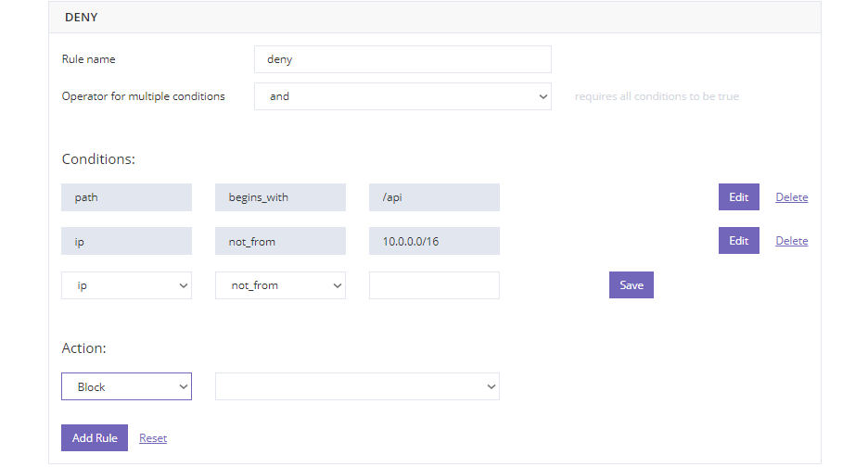Click the read-only /api value field
868x467 pixels.
434,197
